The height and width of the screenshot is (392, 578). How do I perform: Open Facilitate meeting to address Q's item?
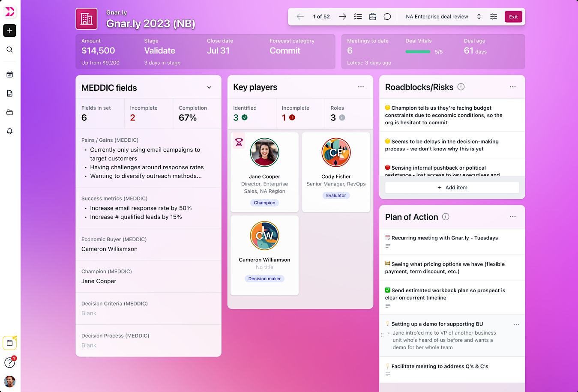(x=452, y=370)
